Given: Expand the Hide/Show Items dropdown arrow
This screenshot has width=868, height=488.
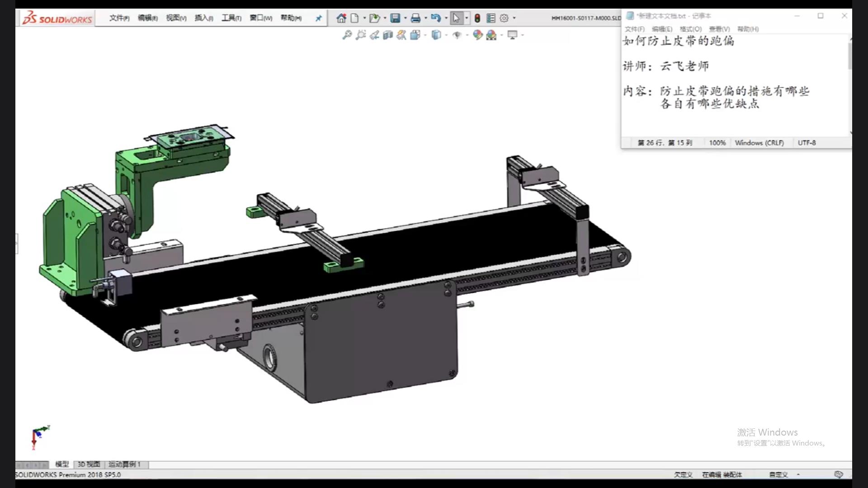Looking at the screenshot, I should point(467,35).
